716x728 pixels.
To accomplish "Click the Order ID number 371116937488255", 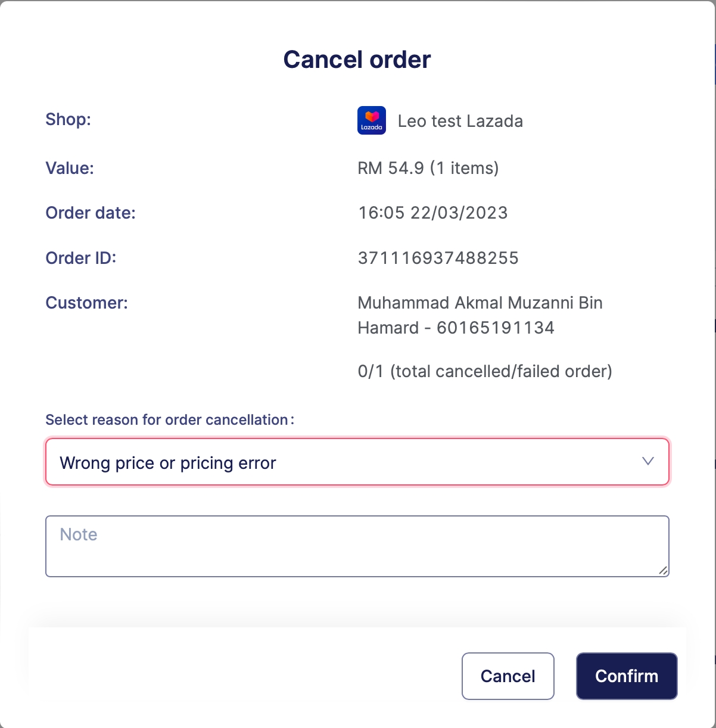I will pyautogui.click(x=438, y=258).
